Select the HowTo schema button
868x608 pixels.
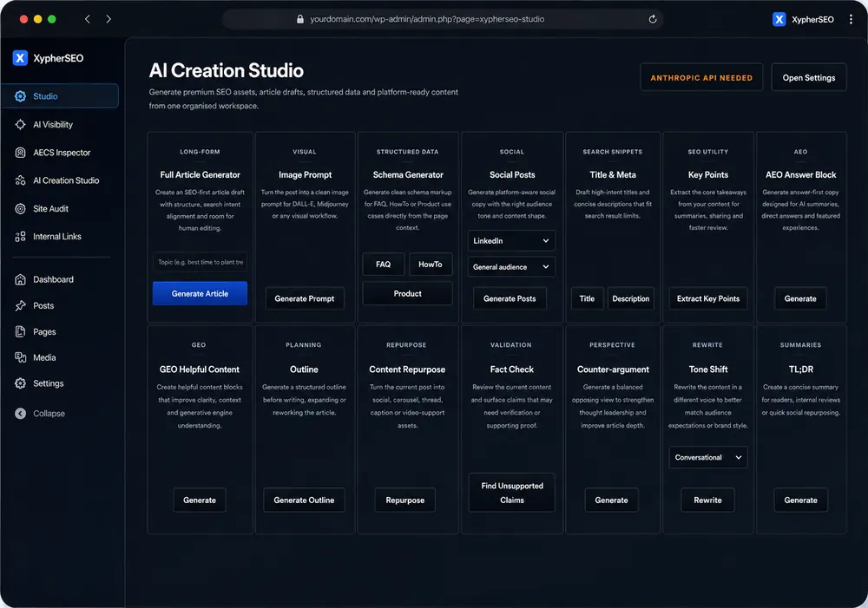(x=431, y=265)
